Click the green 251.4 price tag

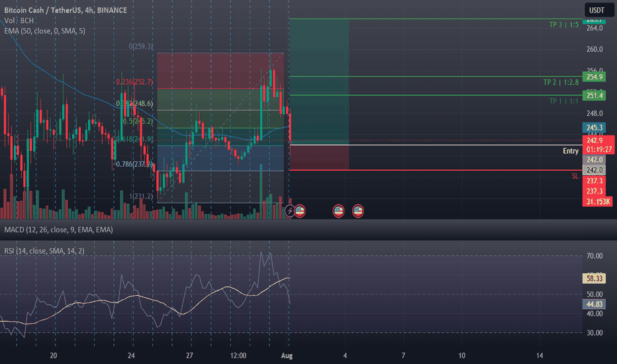[x=594, y=95]
